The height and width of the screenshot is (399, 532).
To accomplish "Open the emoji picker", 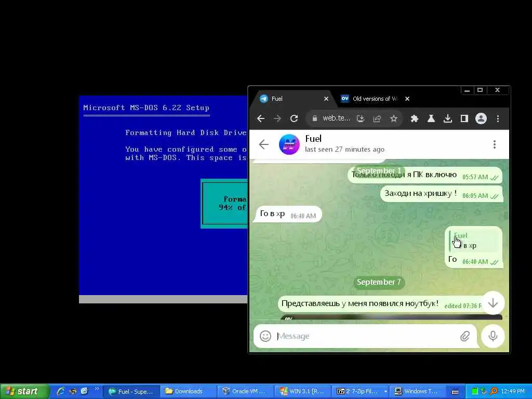I will pos(265,336).
